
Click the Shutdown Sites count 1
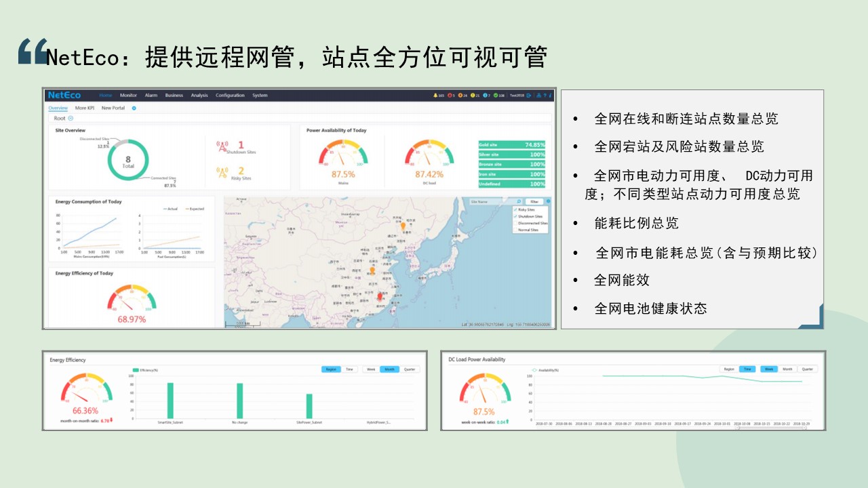(241, 144)
